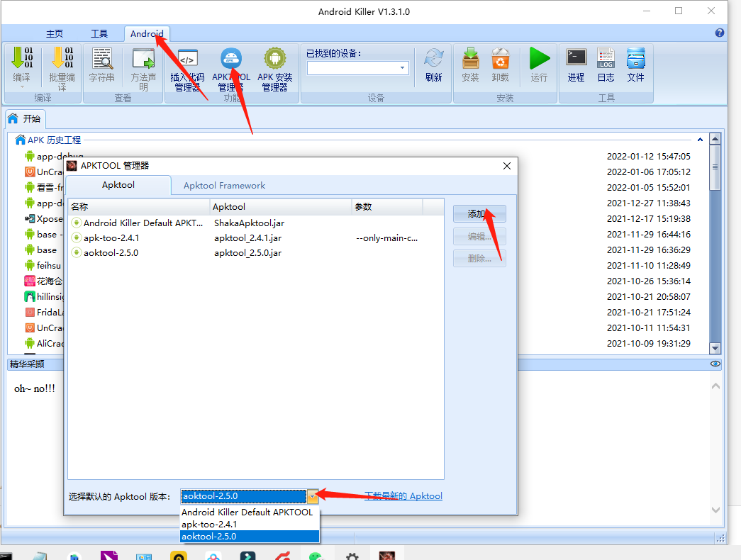
Task: Open the AliCra history project entry
Action: (x=43, y=344)
